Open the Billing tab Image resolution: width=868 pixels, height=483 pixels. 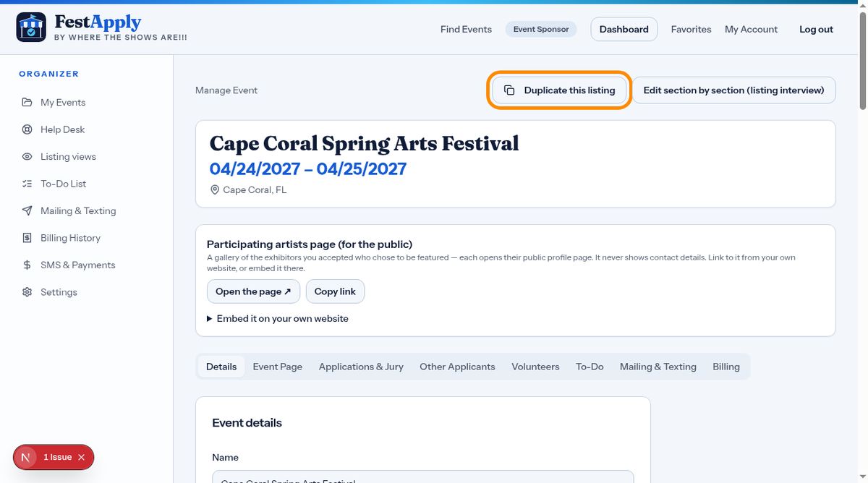[x=726, y=367]
